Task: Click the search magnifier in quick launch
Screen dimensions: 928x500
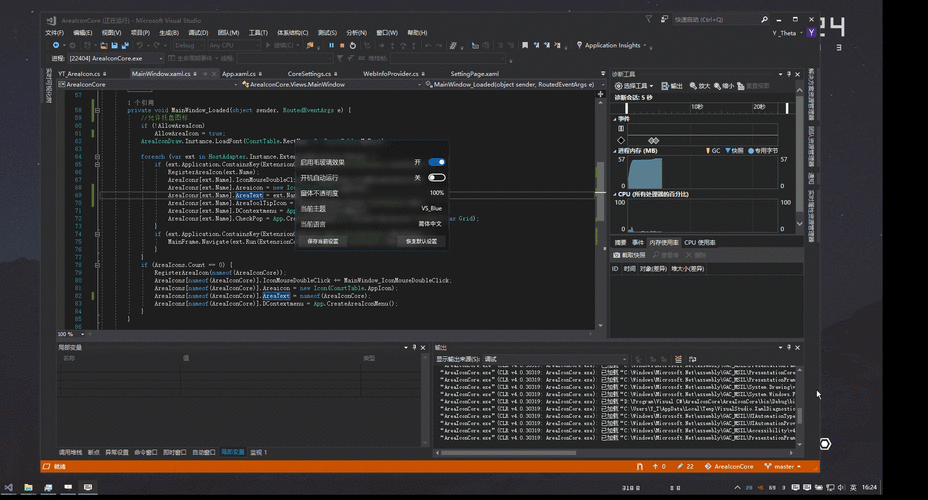Action: click(x=764, y=20)
